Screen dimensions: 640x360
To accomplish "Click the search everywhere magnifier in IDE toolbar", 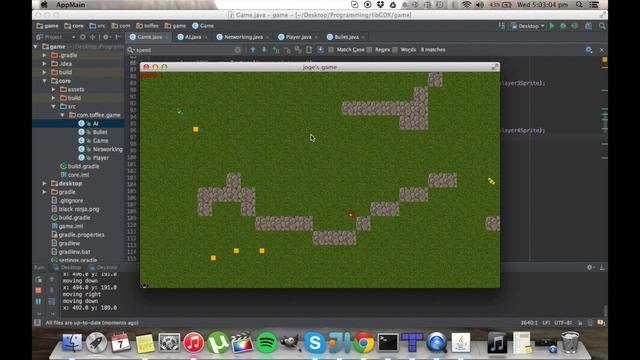I will (x=602, y=26).
